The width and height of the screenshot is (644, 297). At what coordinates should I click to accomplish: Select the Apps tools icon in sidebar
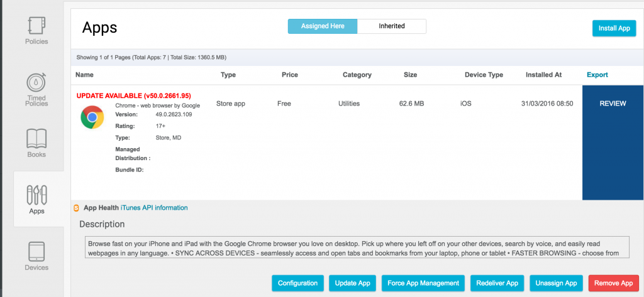[x=36, y=195]
